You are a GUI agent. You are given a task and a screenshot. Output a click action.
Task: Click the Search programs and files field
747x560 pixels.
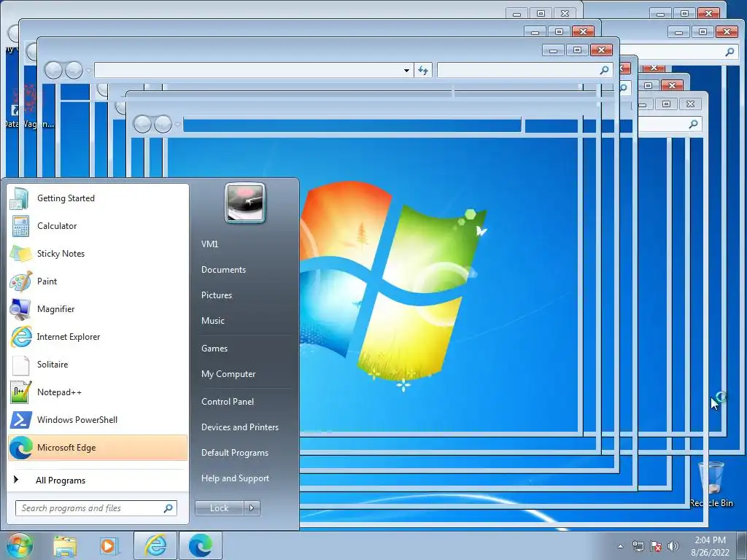click(x=96, y=508)
